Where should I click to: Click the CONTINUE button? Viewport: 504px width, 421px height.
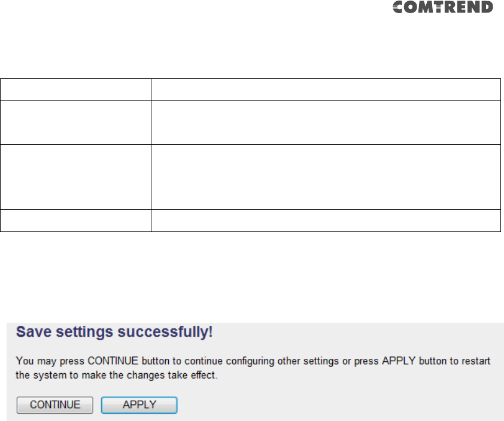coord(55,405)
